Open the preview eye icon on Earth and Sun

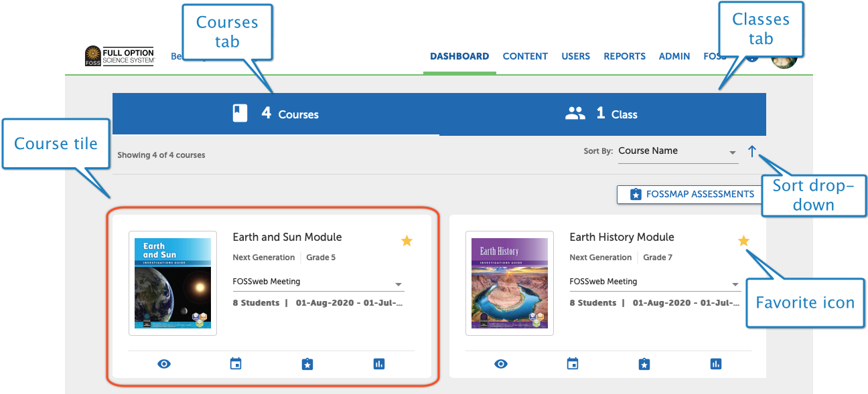coord(164,363)
